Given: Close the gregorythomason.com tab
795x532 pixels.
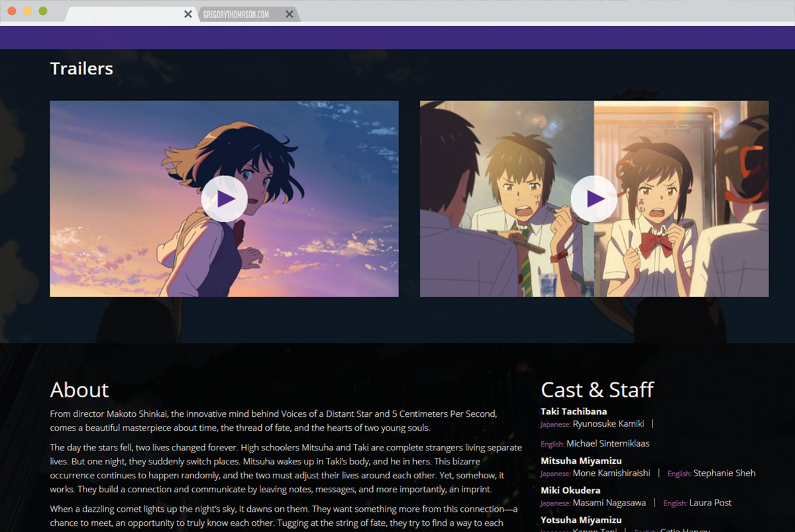Looking at the screenshot, I should point(289,14).
